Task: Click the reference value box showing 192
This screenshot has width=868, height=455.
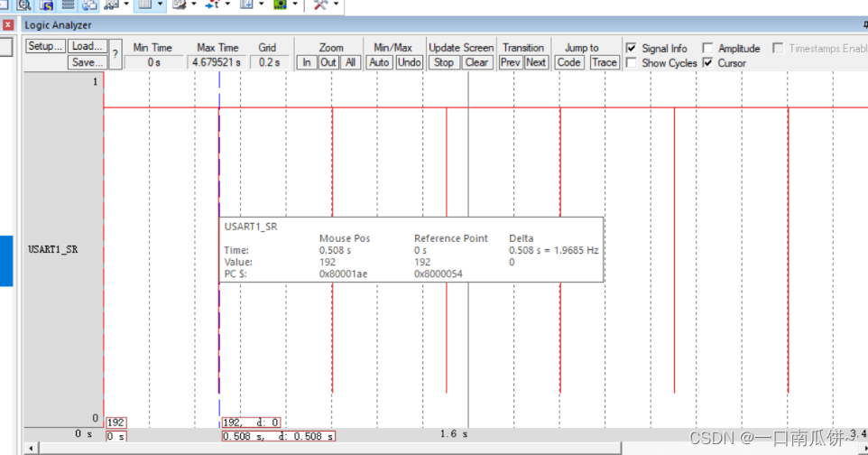Action: [115, 422]
